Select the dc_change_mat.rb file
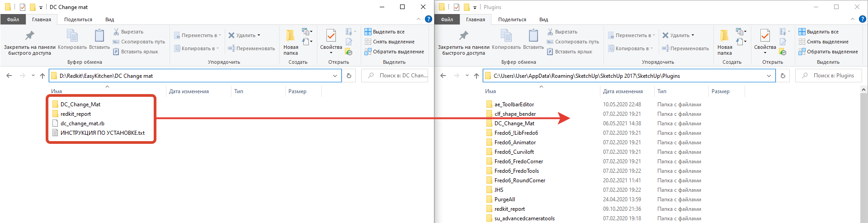The image size is (868, 223). click(82, 123)
